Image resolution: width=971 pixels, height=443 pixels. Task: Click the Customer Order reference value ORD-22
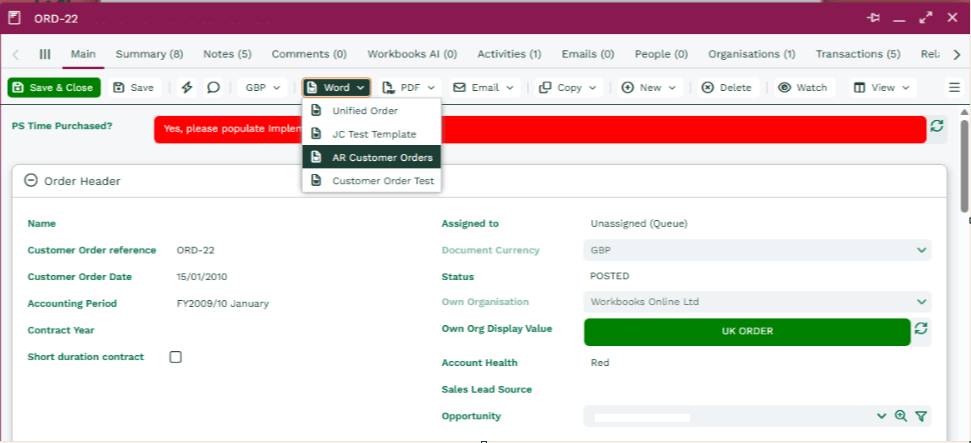[196, 250]
